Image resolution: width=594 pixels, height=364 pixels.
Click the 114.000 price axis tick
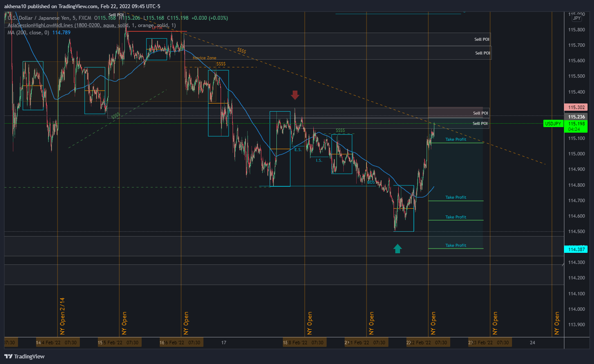click(576, 309)
